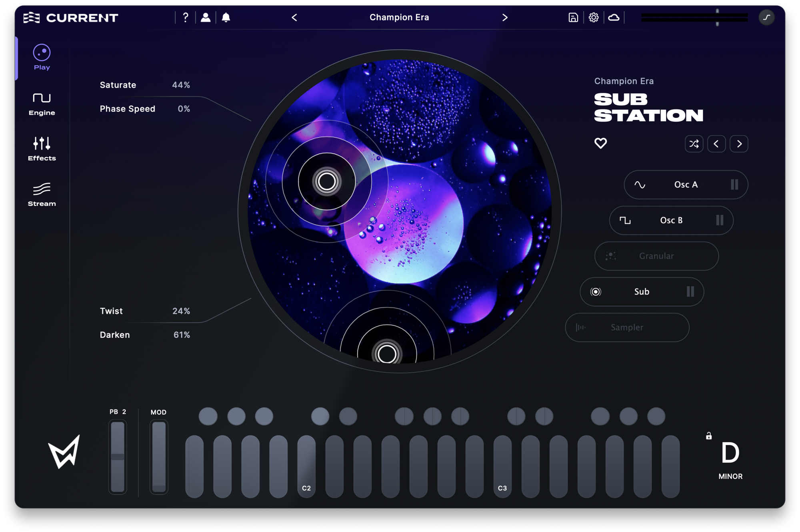The image size is (800, 532).
Task: Go to previous preset in top bar
Action: pyautogui.click(x=294, y=18)
